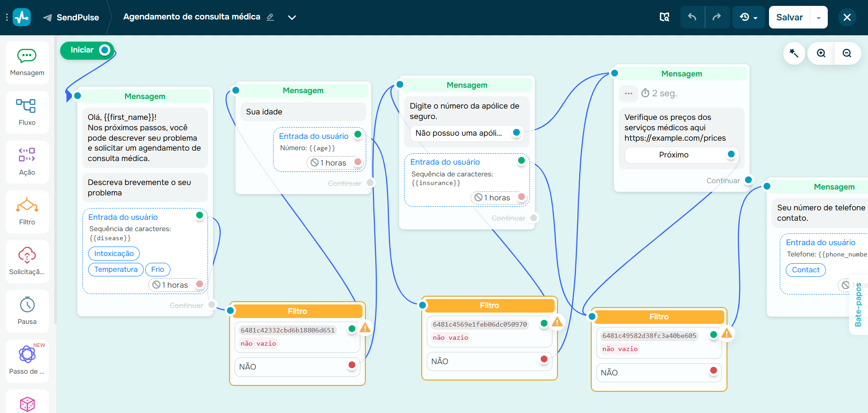
Task: Open the SendPulse app logo menu
Action: pyautogui.click(x=22, y=17)
